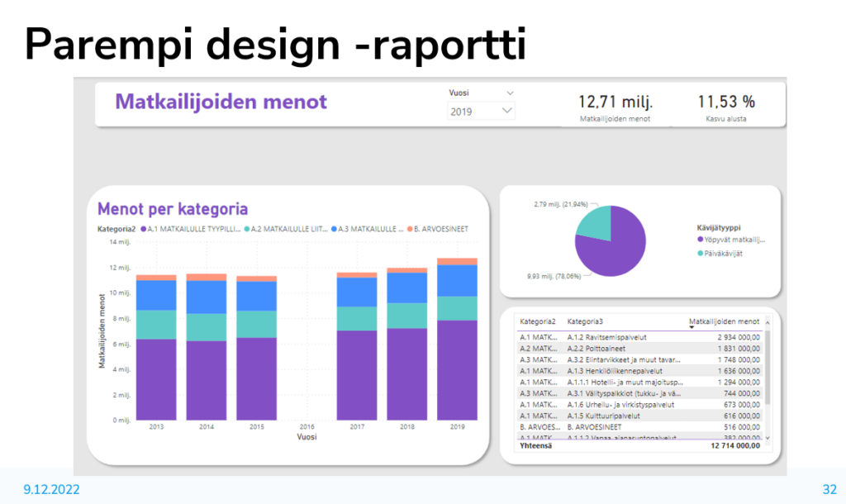This screenshot has height=504, width=846.
Task: Sort by the Kategoria3 column header
Action: (585, 321)
